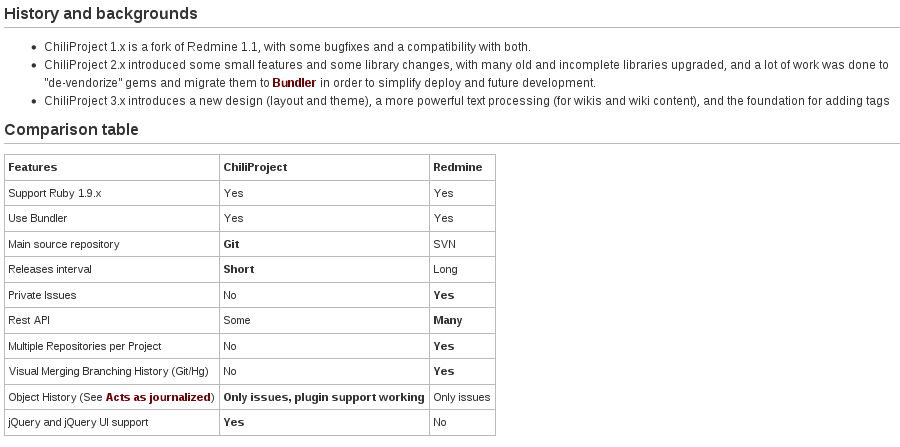Select the ChiliProject column header

[324, 168]
